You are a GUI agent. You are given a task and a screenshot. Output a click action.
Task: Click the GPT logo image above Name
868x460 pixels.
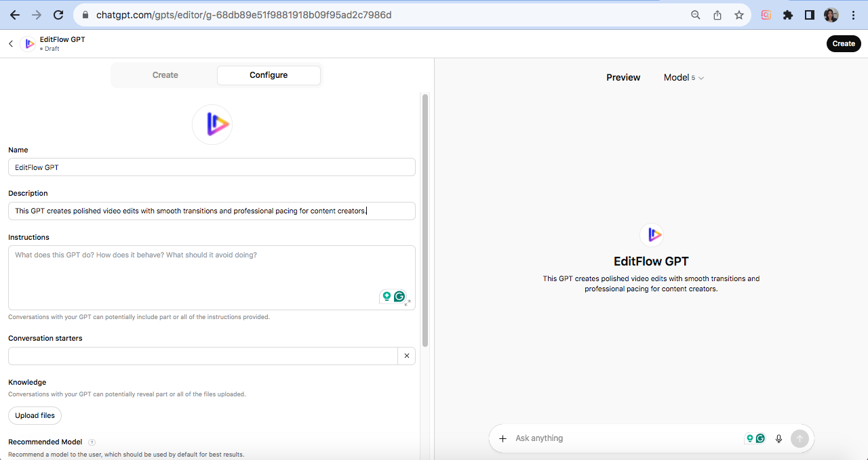click(x=212, y=125)
